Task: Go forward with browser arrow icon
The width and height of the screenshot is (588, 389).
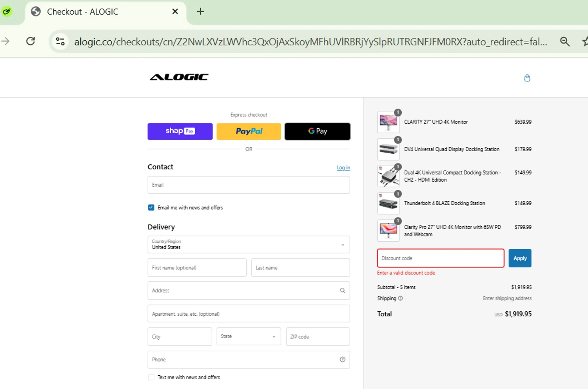Action: [5, 41]
